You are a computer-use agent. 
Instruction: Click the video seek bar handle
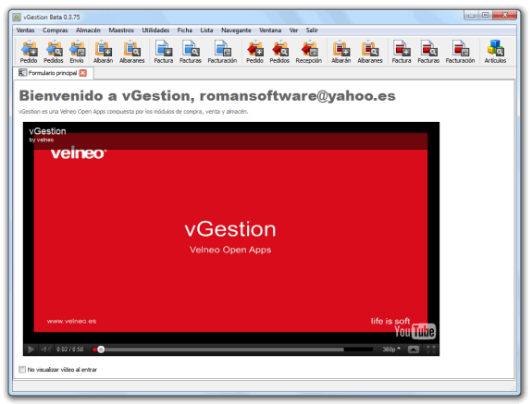point(101,349)
